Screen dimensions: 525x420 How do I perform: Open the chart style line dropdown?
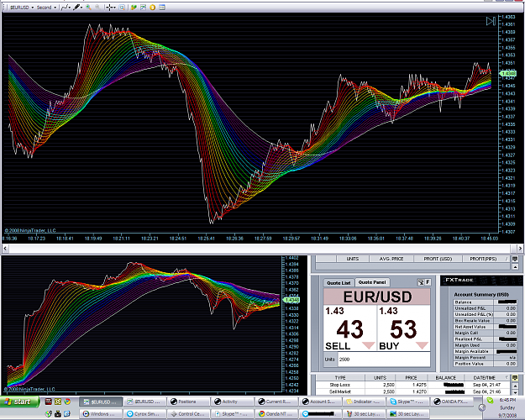[66, 8]
